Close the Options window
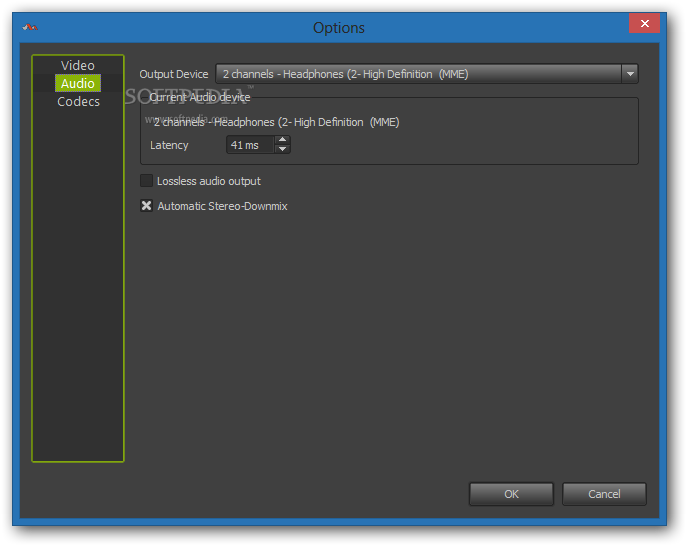Screen dimensions: 687x546 645,24
